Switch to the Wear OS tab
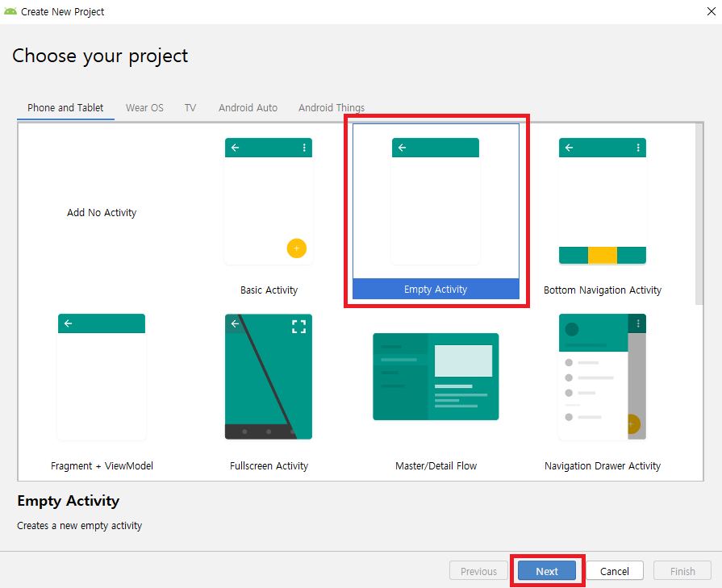 144,108
